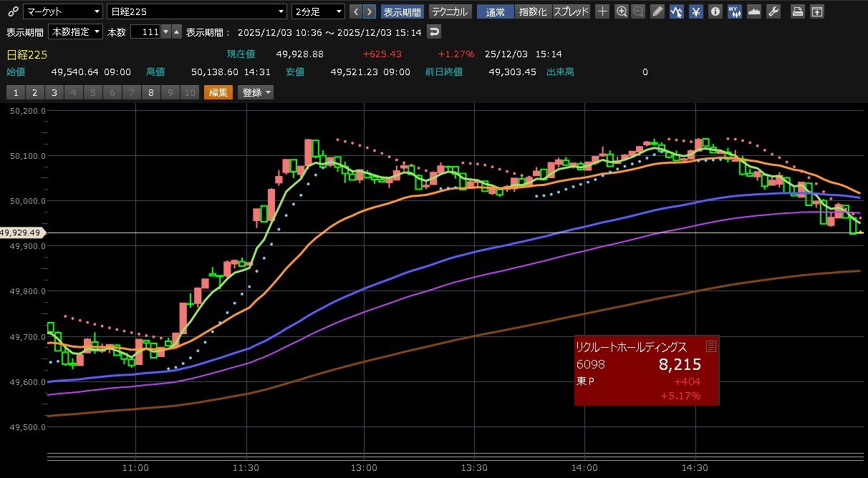
Task: Click the crosshair cursor icon
Action: (603, 11)
